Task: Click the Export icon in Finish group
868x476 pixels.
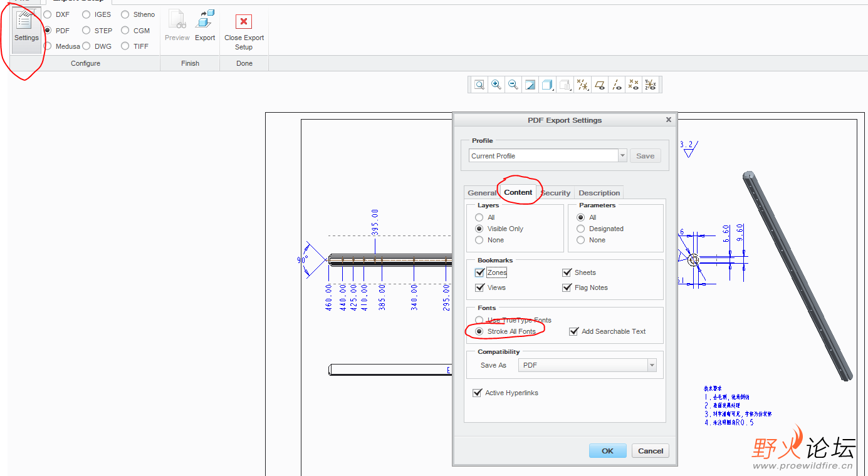Action: (205, 19)
